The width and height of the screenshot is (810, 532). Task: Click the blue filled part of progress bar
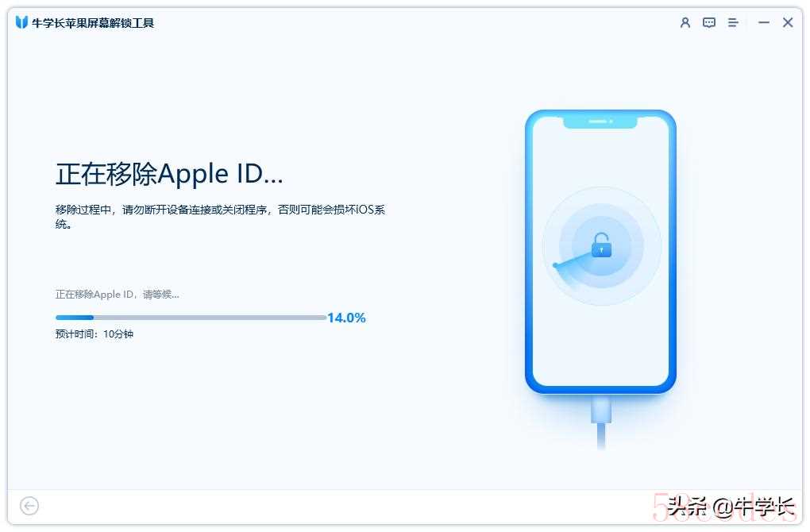point(75,318)
